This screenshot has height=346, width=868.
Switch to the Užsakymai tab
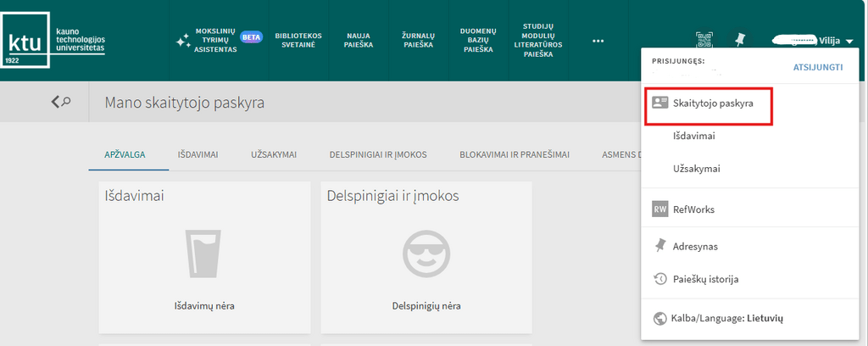274,154
